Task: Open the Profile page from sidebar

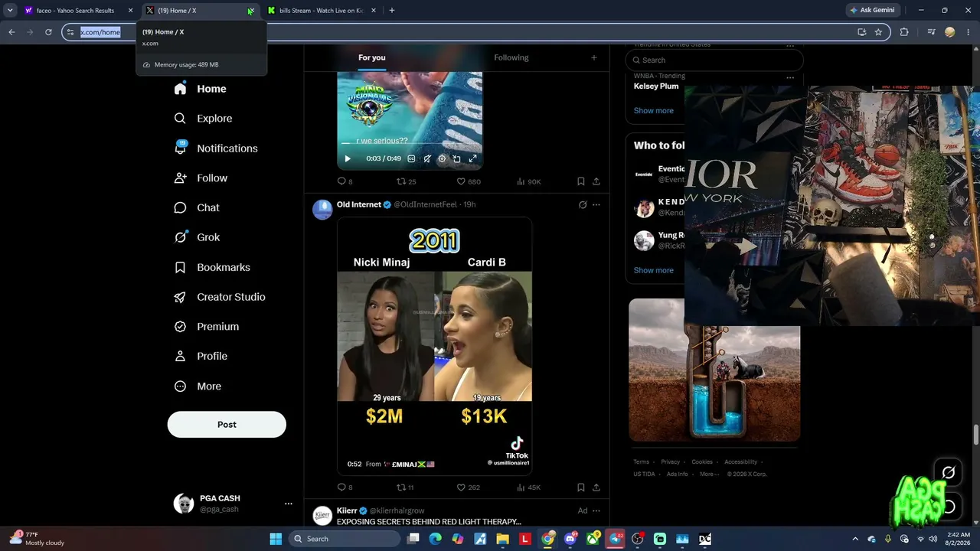Action: point(201,357)
